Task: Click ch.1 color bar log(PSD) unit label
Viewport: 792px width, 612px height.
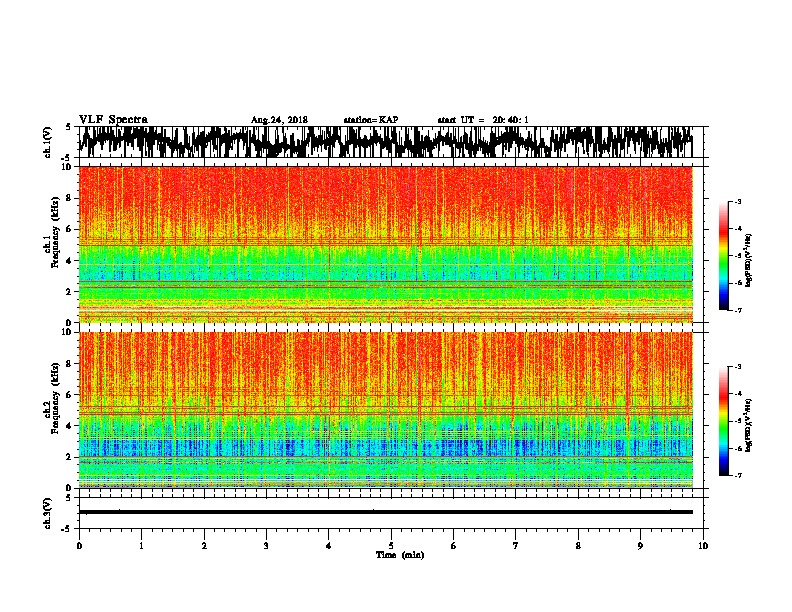Action: (x=749, y=261)
